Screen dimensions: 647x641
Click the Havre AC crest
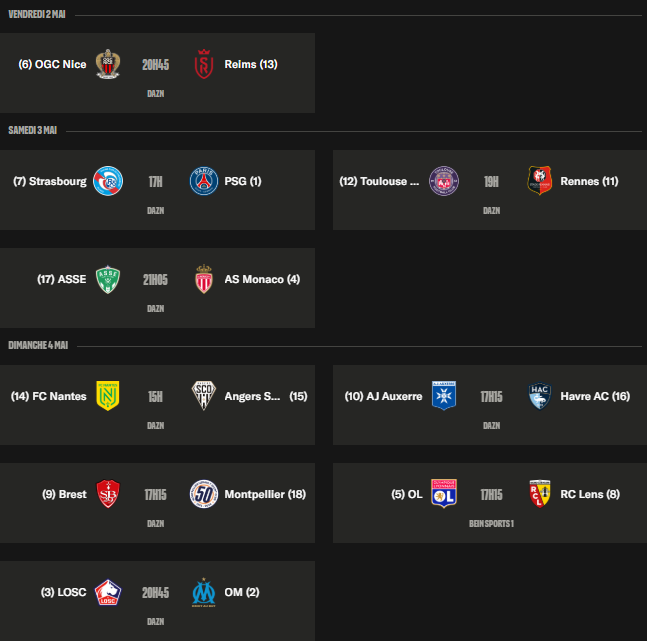click(x=540, y=396)
